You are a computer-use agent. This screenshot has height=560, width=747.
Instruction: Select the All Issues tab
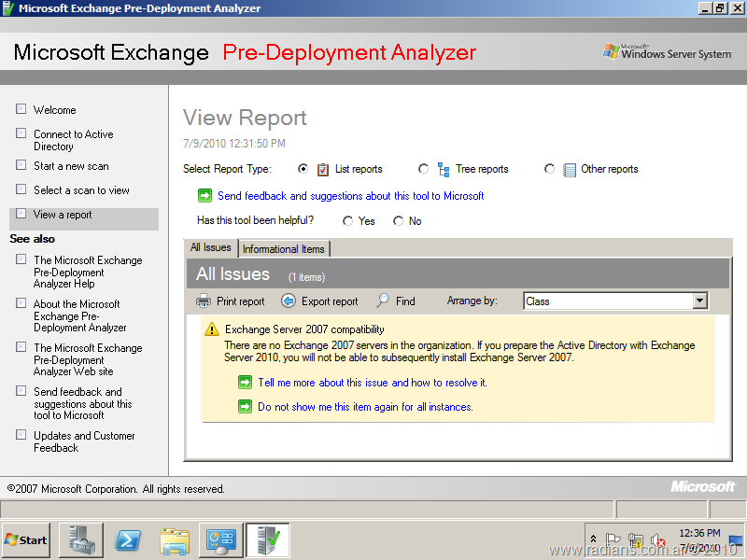[x=211, y=248]
